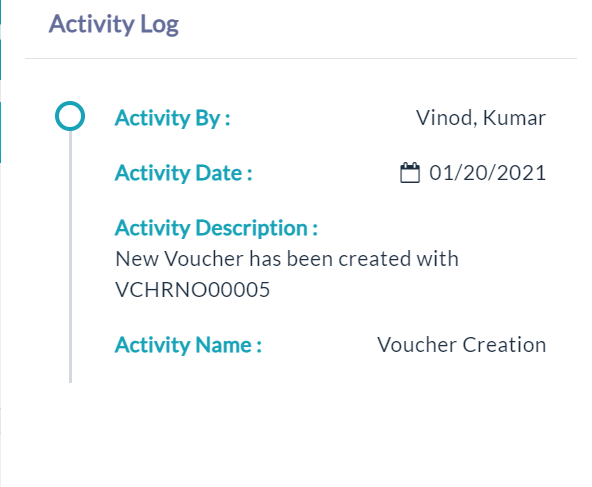
Task: Click the voucher number VCHRNO00005
Action: [193, 290]
